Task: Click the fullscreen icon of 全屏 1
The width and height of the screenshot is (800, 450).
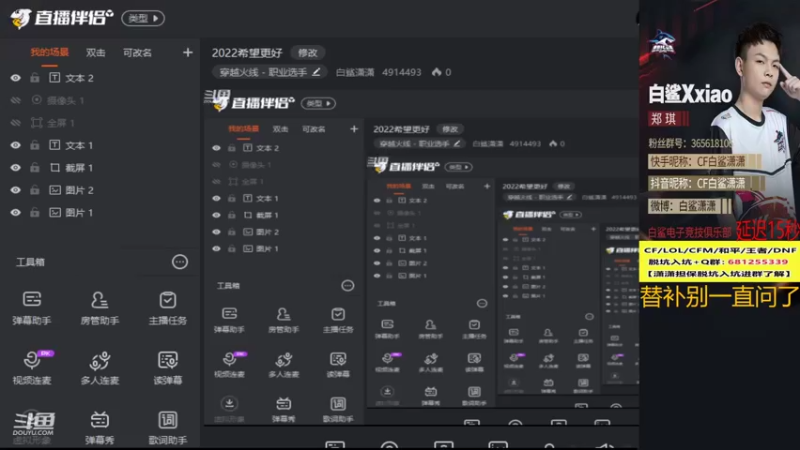Action: pos(37,122)
